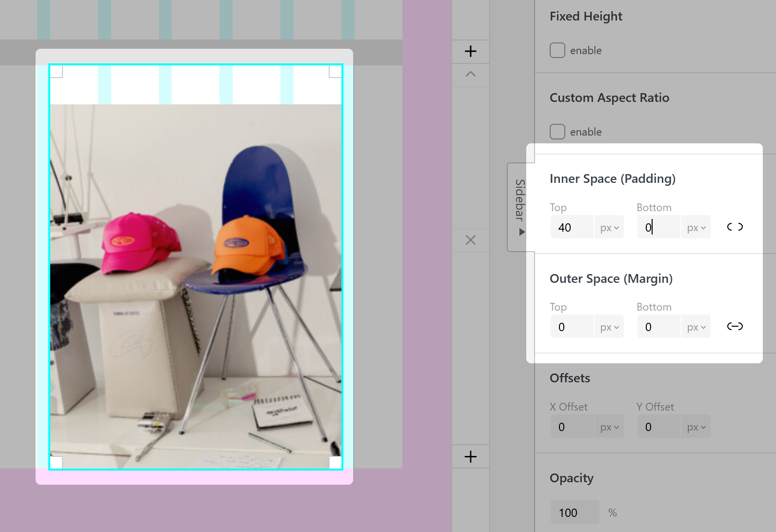Select the hats photo on canvas
This screenshot has height=532, width=776.
[x=196, y=283]
